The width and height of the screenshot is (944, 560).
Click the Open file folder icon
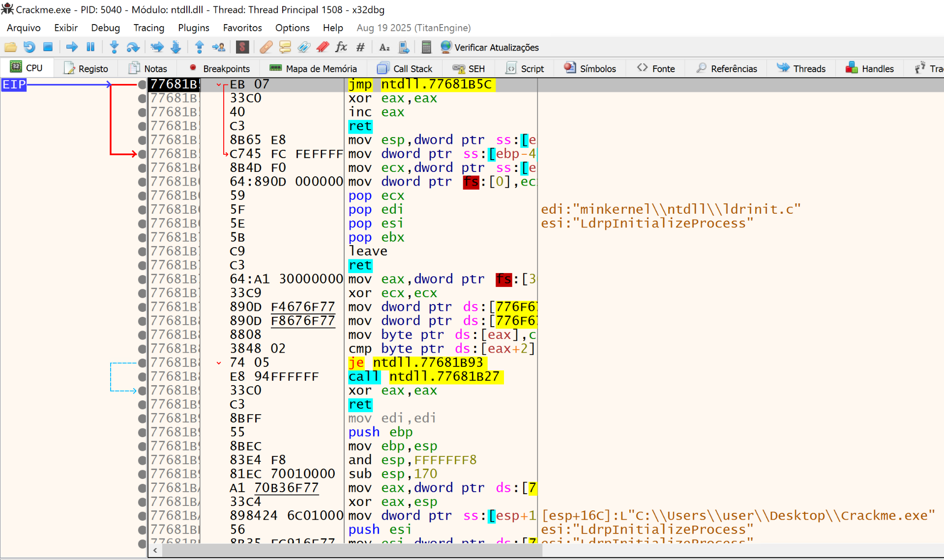(x=10, y=47)
